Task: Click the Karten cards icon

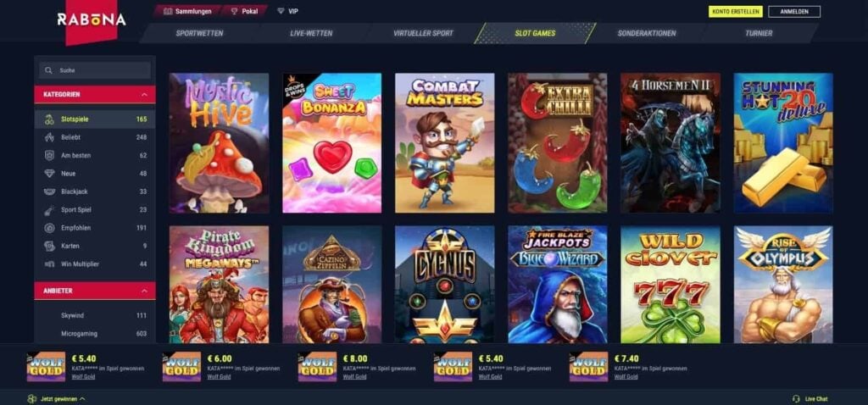Action: [x=49, y=246]
